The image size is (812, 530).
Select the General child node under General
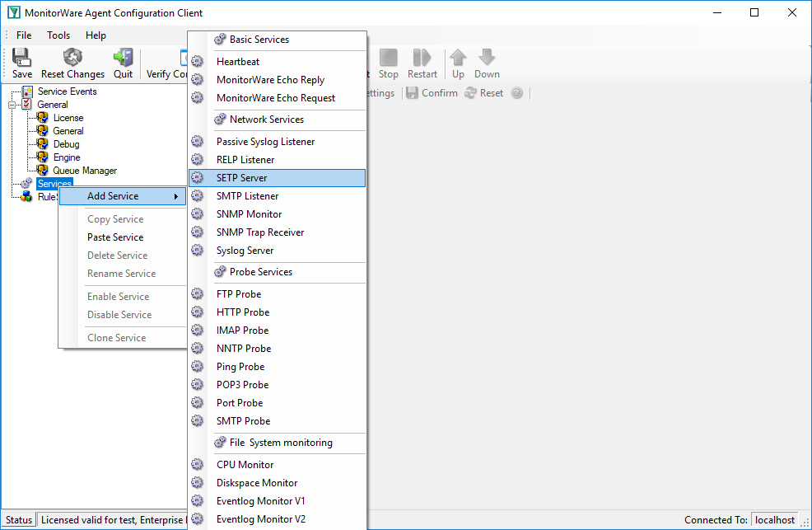(x=68, y=131)
